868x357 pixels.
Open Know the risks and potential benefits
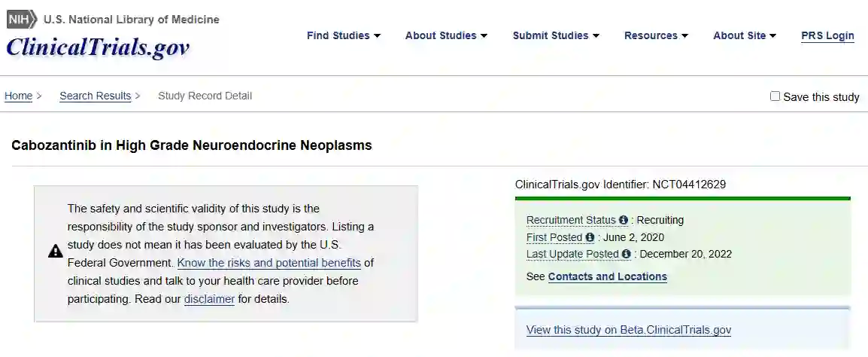(269, 263)
